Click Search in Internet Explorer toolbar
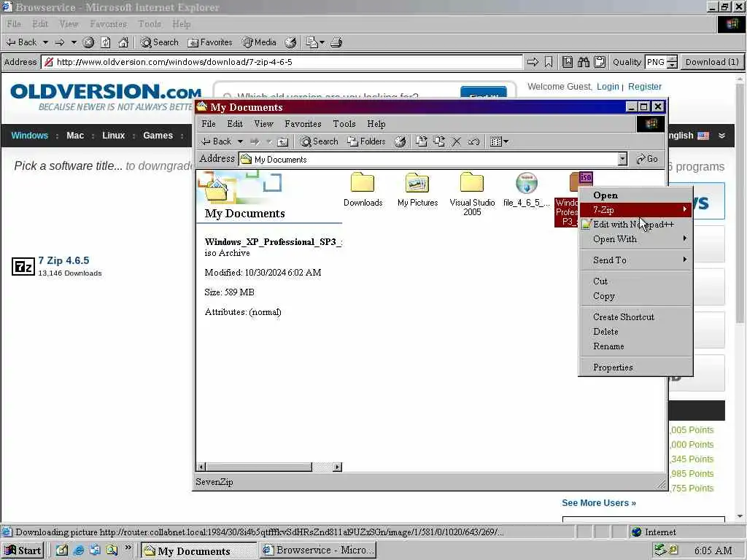The height and width of the screenshot is (560, 747). point(160,42)
